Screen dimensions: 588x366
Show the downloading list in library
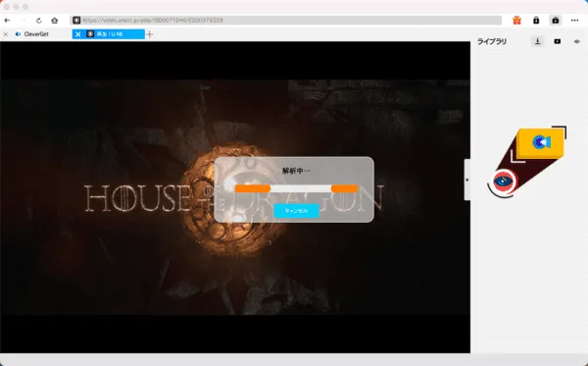coord(537,41)
